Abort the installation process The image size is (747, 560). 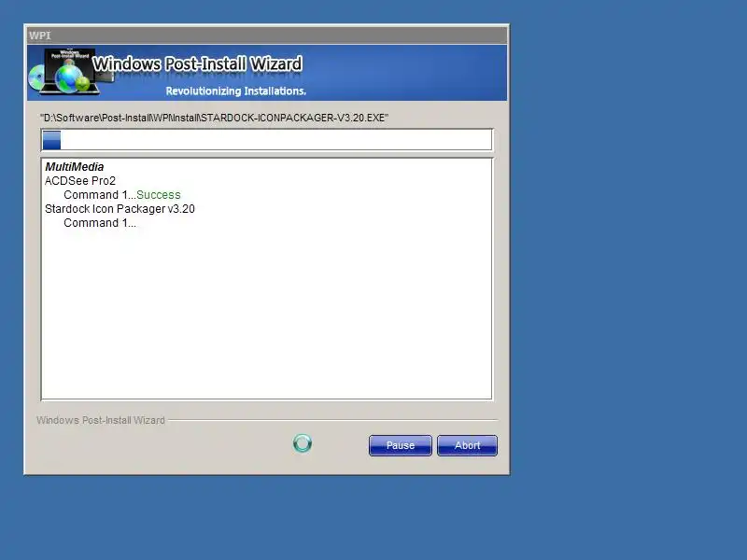click(467, 445)
